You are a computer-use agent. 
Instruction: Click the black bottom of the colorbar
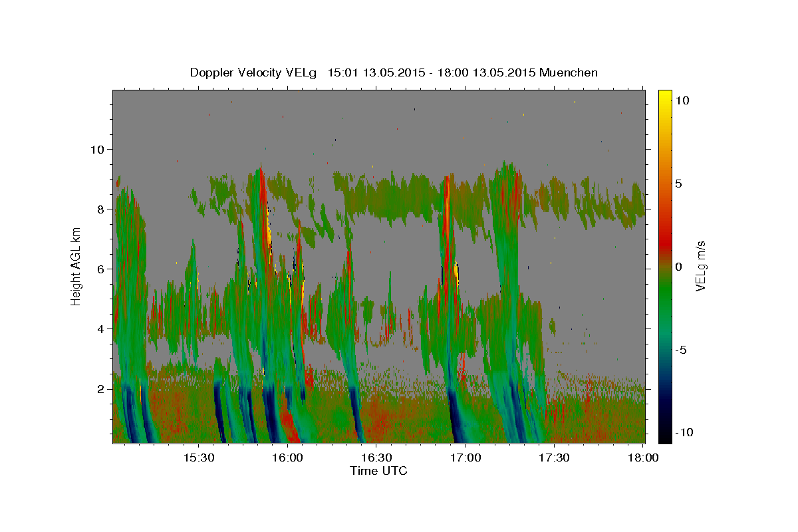(x=664, y=438)
